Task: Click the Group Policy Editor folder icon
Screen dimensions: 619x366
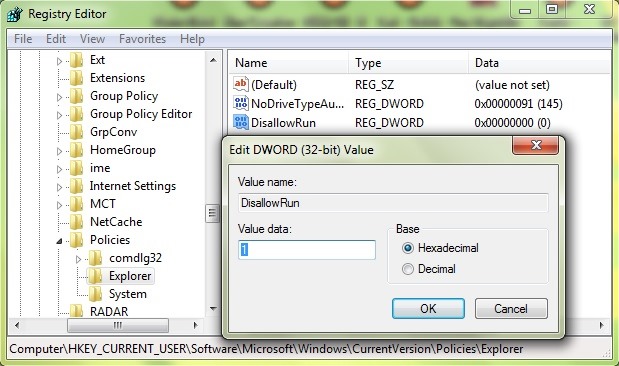Action: (77, 114)
